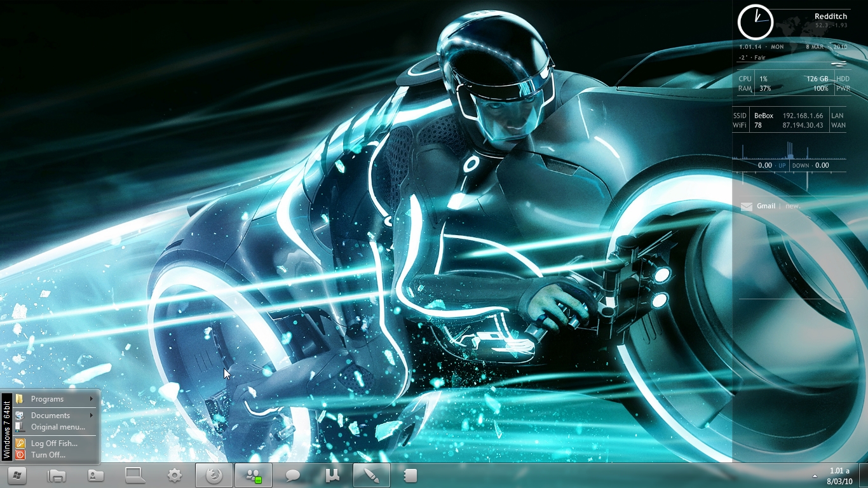868x488 pixels.
Task: Click the Gmail new status text
Action: tap(792, 206)
